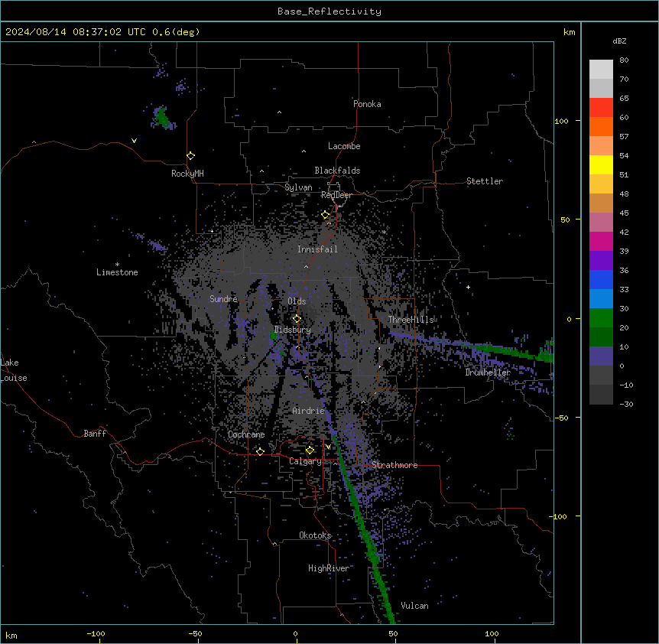
Task: Click the Base_Reflectivity title text
Action: (329, 11)
